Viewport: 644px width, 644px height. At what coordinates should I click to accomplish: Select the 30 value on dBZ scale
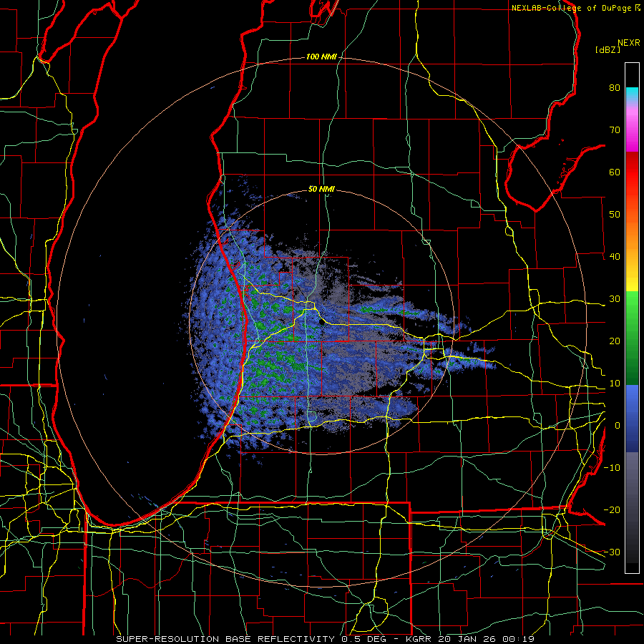click(x=615, y=299)
